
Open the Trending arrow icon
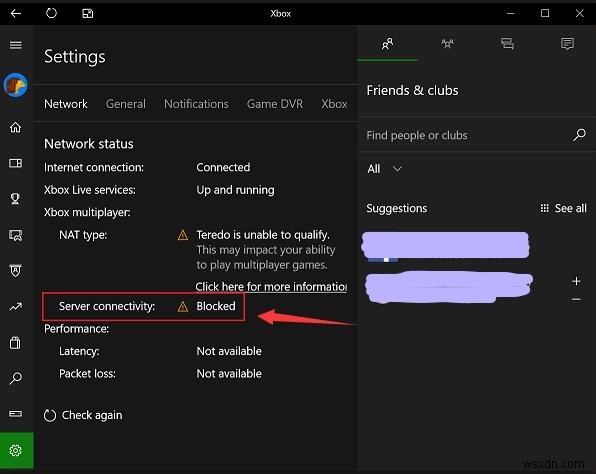coord(16,306)
